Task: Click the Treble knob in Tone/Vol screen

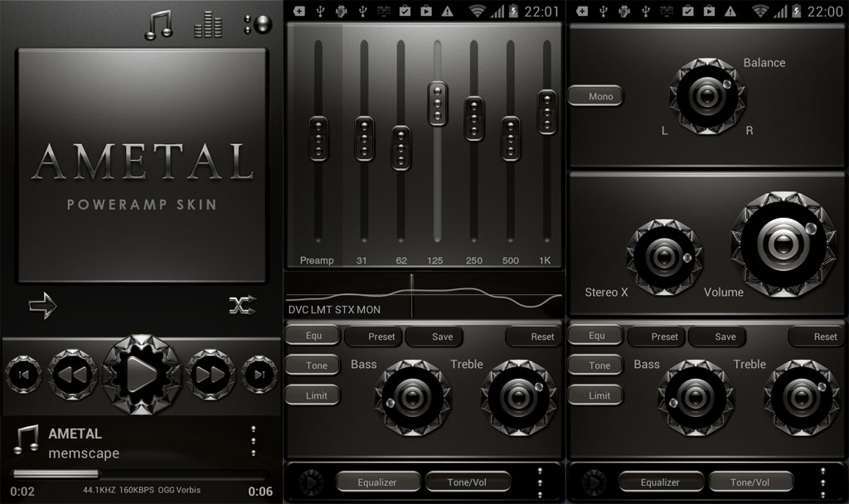Action: tap(802, 398)
